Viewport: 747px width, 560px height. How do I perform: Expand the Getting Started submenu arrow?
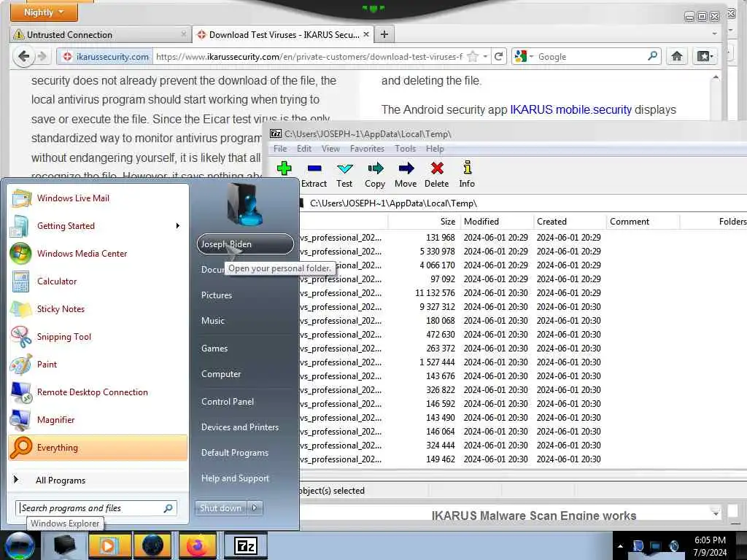[x=178, y=226]
